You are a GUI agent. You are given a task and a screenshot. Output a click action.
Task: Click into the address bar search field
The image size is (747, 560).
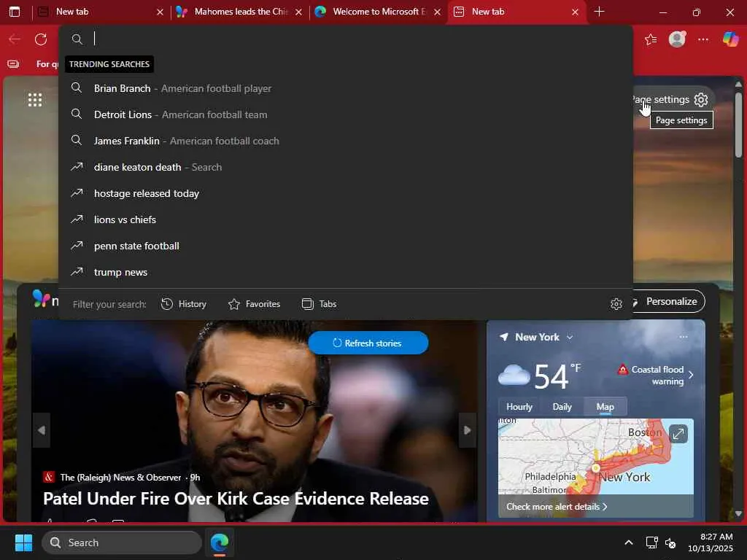point(345,39)
